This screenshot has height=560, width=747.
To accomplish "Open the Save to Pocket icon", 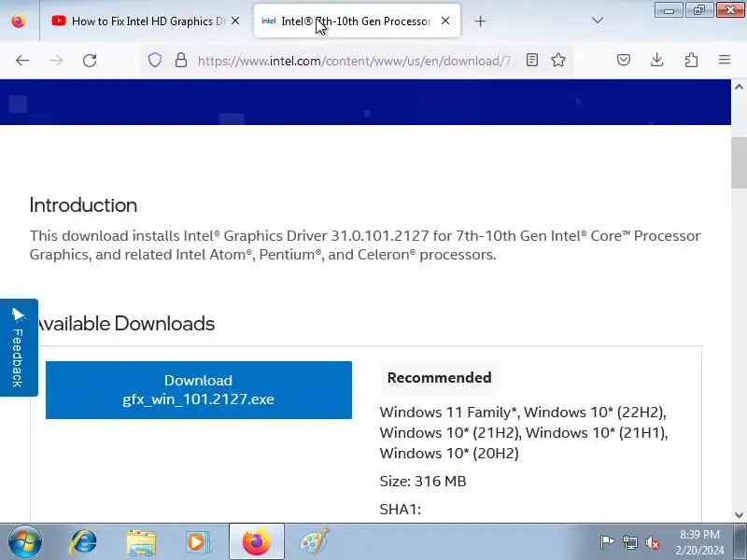I will point(624,60).
